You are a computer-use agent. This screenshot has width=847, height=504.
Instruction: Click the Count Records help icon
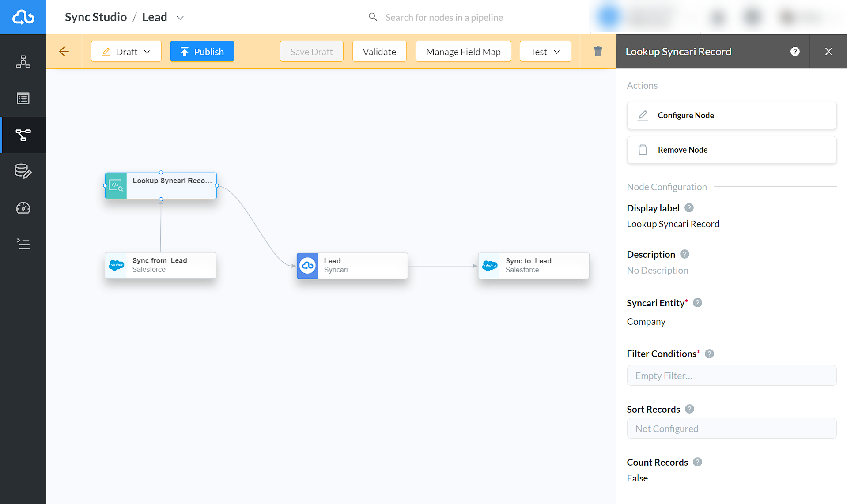coord(697,462)
